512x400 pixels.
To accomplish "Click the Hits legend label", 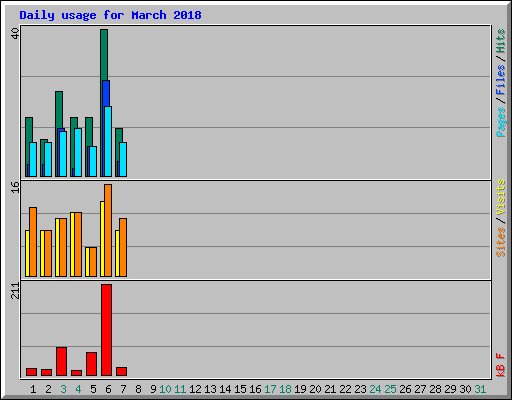I will point(501,41).
